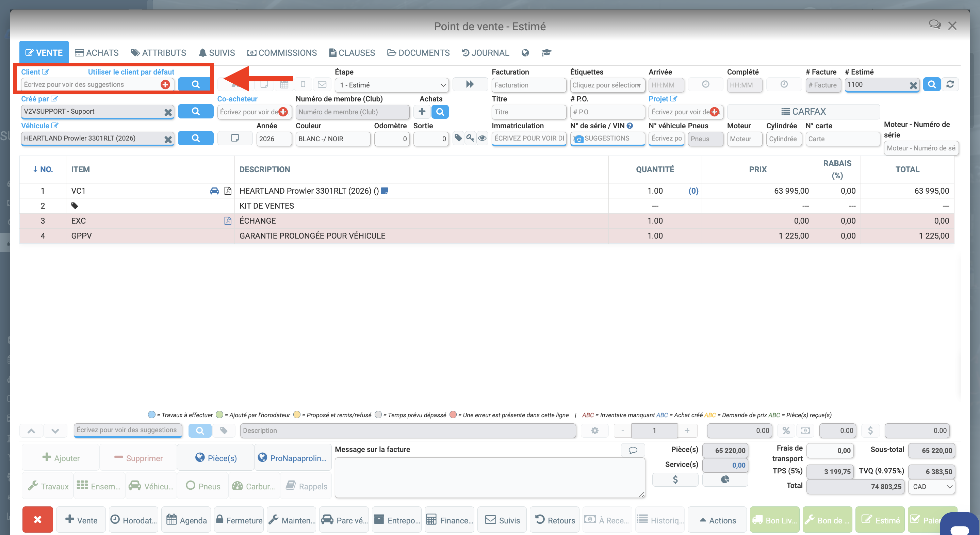Image resolution: width=980 pixels, height=535 pixels.
Task: Show the JOURNAL tab
Action: pyautogui.click(x=486, y=53)
